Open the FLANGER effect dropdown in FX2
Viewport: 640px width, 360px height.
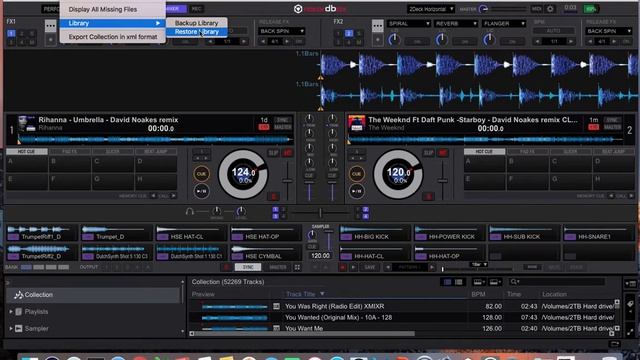(x=504, y=24)
